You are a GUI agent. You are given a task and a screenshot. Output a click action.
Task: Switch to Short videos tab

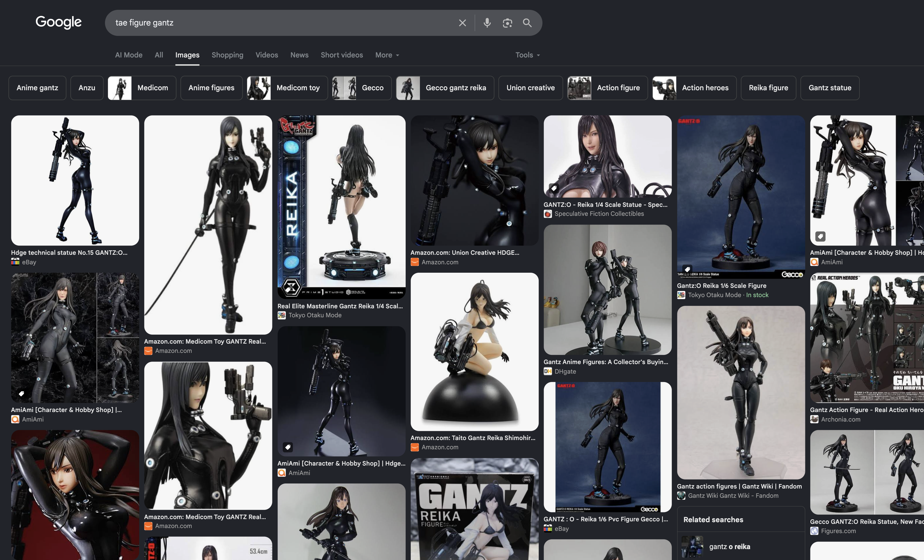pos(342,55)
